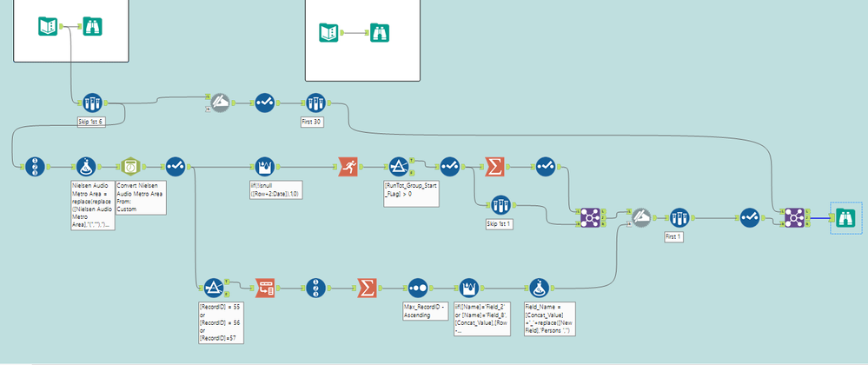The height and width of the screenshot is (365, 868).
Task: Select the Sort tool for Max_RecordID Ascending
Action: (x=417, y=288)
